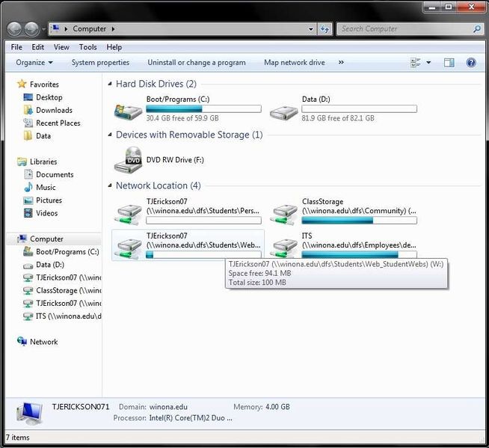This screenshot has width=489, height=448.
Task: Open the address bar history dropdown arrow
Action: tap(311, 29)
